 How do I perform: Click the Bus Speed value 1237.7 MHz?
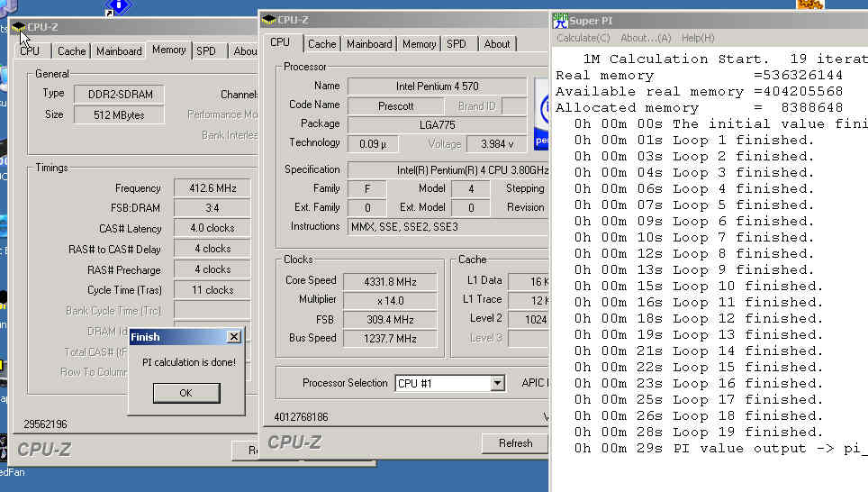pos(390,339)
